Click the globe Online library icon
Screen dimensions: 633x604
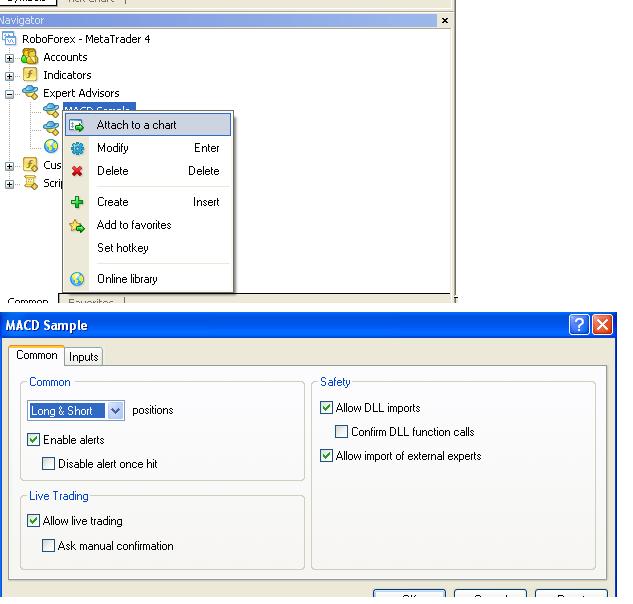[77, 279]
